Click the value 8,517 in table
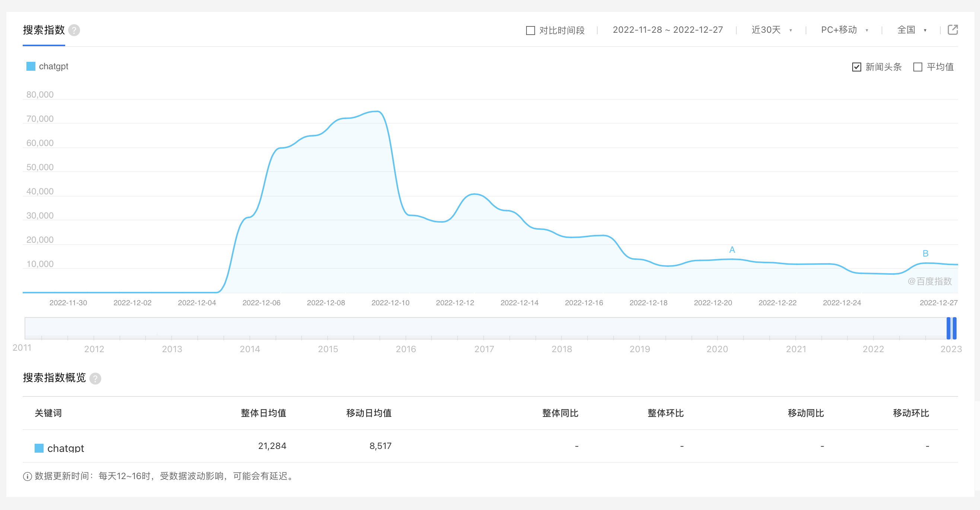980x510 pixels. 381,446
